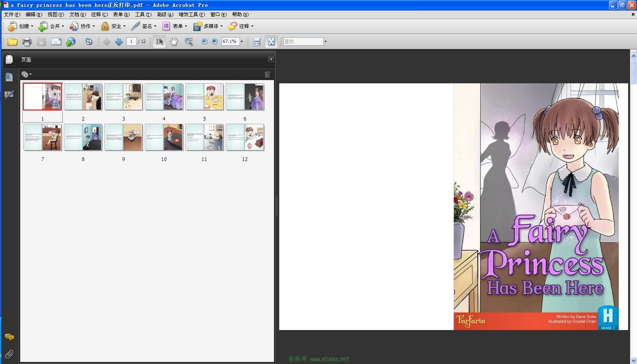The height and width of the screenshot is (364, 637).
Task: Click the Upload to web globe icon
Action: point(70,42)
